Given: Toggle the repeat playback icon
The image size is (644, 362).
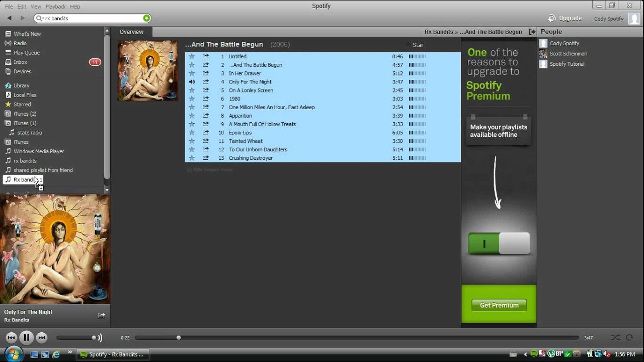Looking at the screenshot, I should click(629, 338).
